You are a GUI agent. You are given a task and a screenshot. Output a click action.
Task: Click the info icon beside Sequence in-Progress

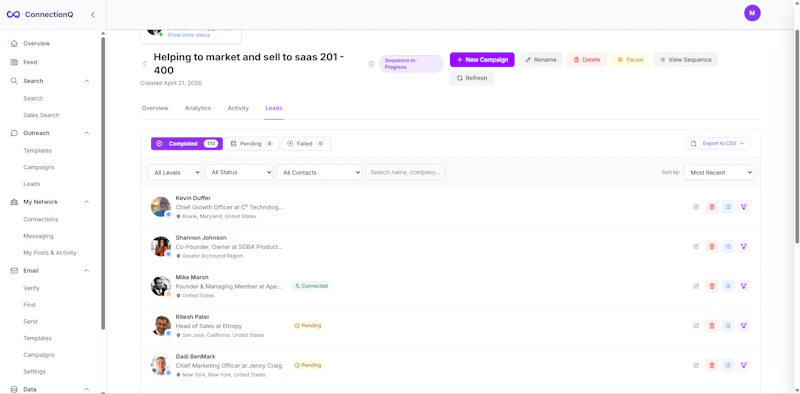click(371, 64)
